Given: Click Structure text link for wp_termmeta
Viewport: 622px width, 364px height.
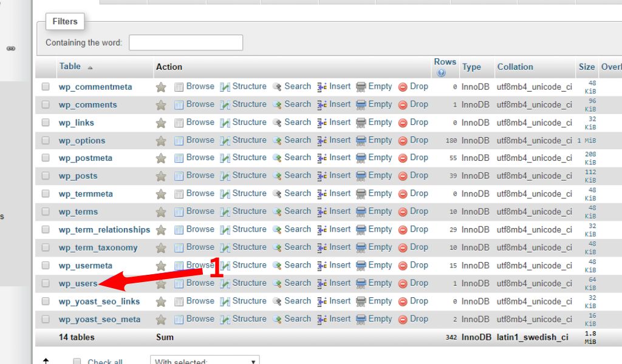Looking at the screenshot, I should [x=249, y=194].
